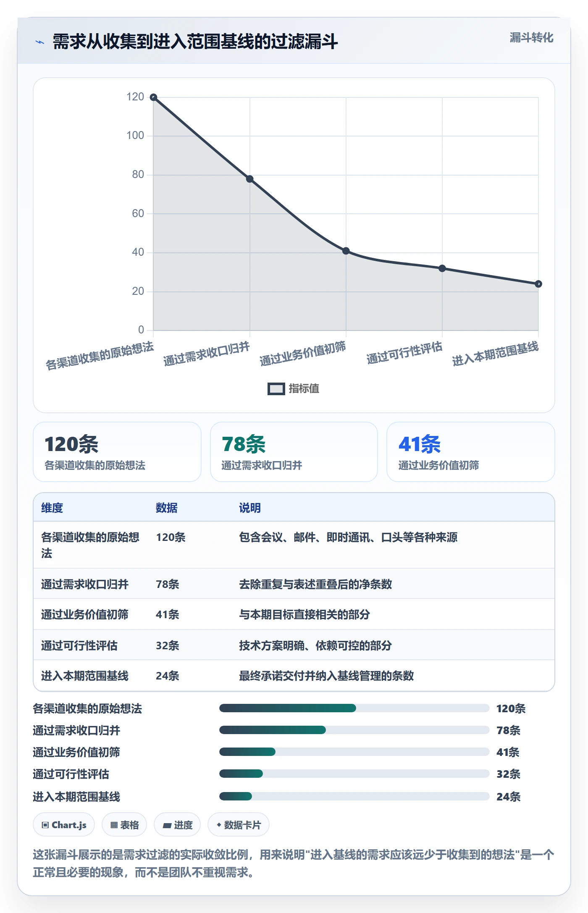
Task: Click the 24条 cell in the table
Action: (x=168, y=676)
